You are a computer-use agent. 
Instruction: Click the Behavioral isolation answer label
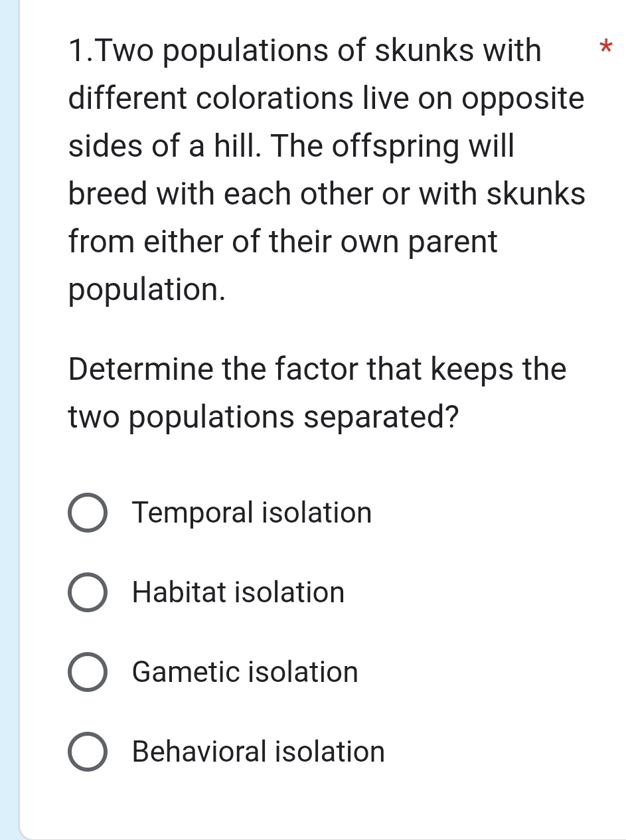[258, 752]
